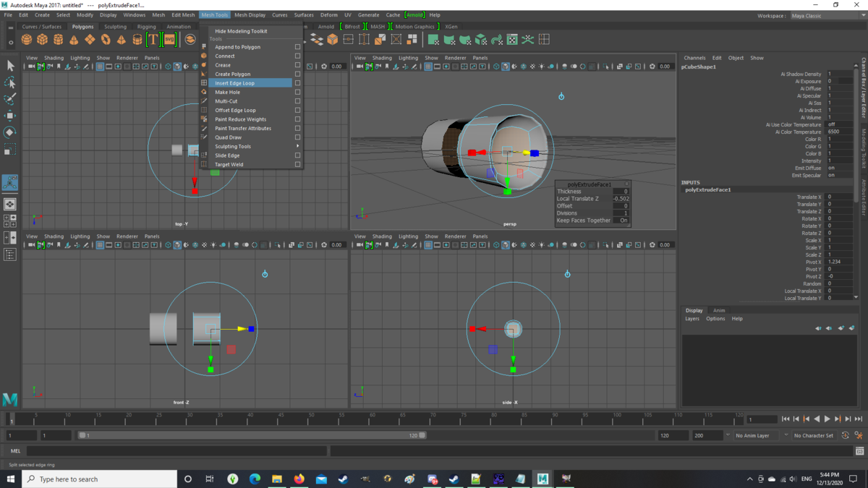Open Insert Edge Loop option box
The height and width of the screenshot is (488, 868).
[297, 83]
